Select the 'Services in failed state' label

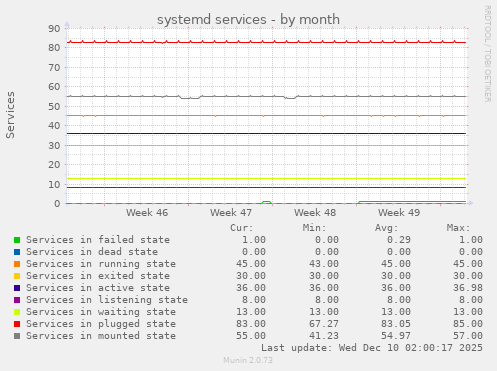98,240
